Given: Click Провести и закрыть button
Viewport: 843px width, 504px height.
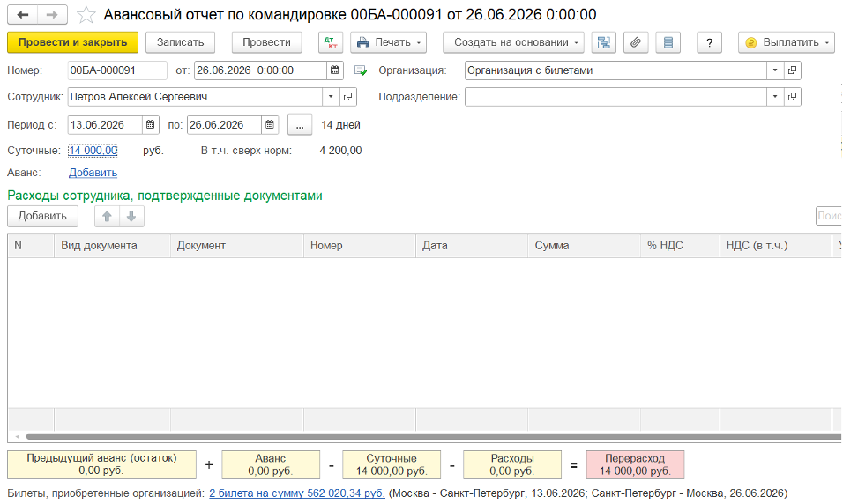Looking at the screenshot, I should tap(72, 42).
